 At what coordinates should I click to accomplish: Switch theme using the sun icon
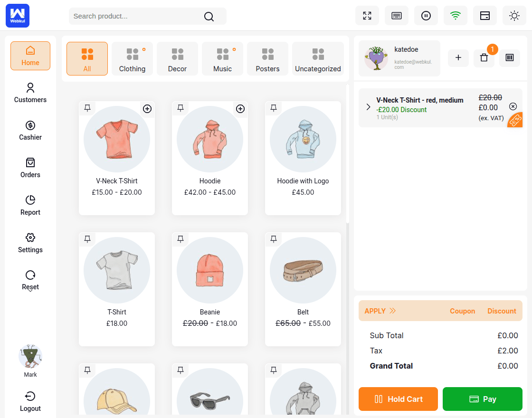514,15
